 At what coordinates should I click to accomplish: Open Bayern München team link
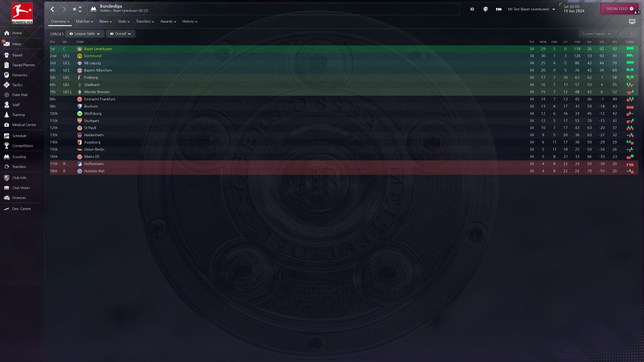pyautogui.click(x=98, y=70)
